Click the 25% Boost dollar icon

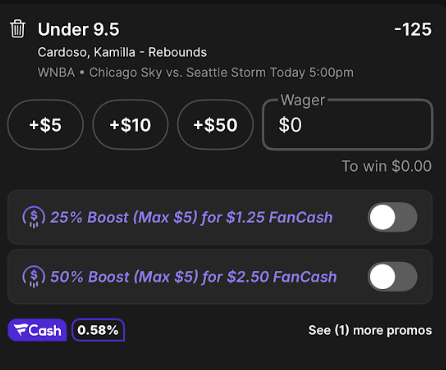click(x=34, y=217)
